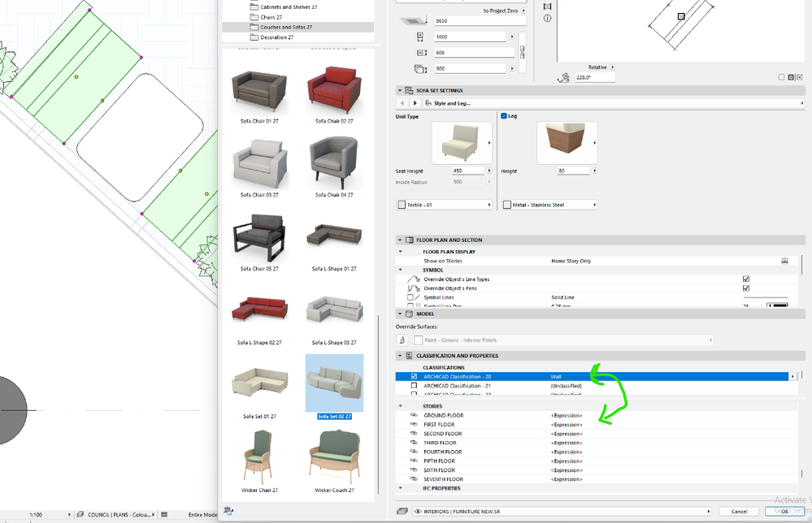
Task: Open the Unit Type picture popup
Action: tap(462, 143)
